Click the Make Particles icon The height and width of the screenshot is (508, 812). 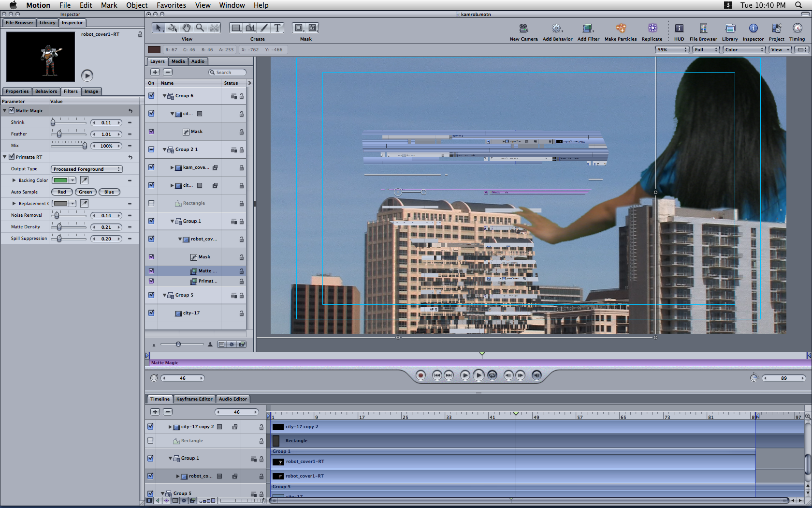(x=621, y=29)
